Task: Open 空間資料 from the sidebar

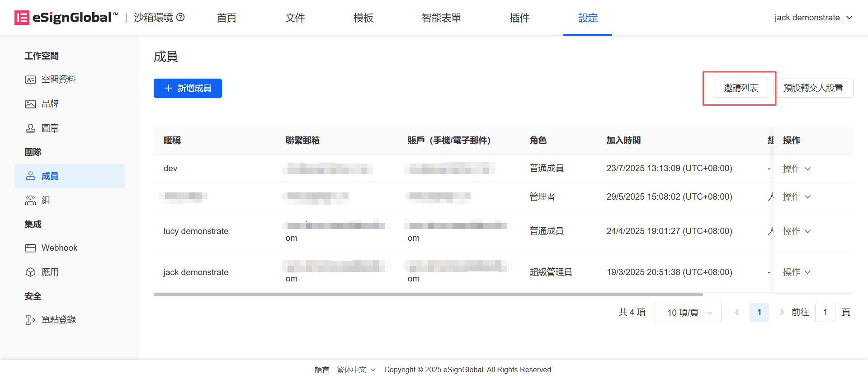Action: (x=58, y=80)
